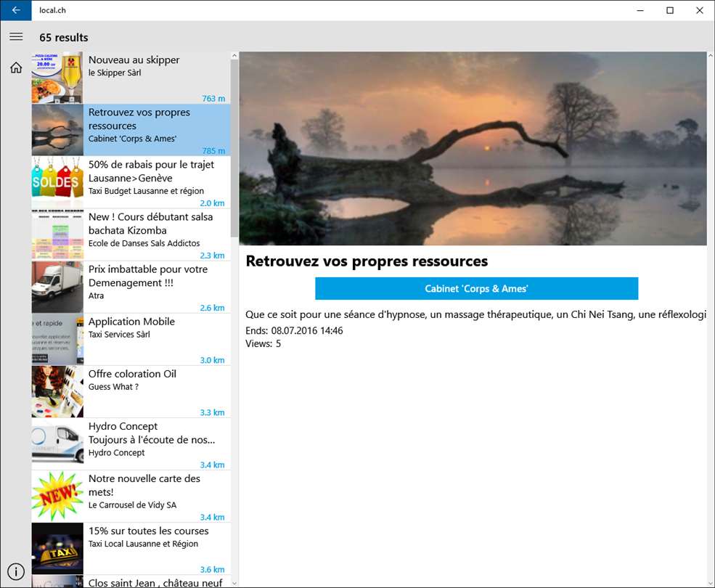Image resolution: width=715 pixels, height=588 pixels.
Task: Open the Hydro Concept listing
Action: [x=131, y=444]
